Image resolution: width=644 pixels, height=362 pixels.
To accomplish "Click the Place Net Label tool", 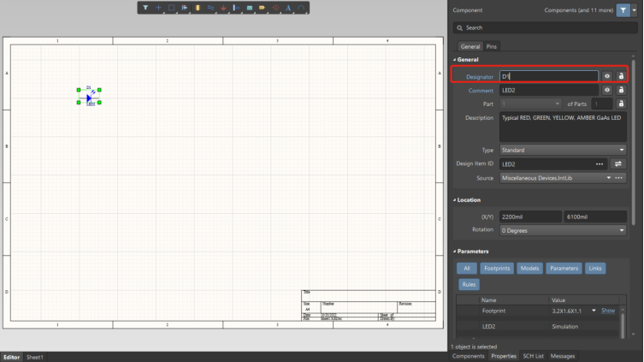I will click(x=263, y=8).
